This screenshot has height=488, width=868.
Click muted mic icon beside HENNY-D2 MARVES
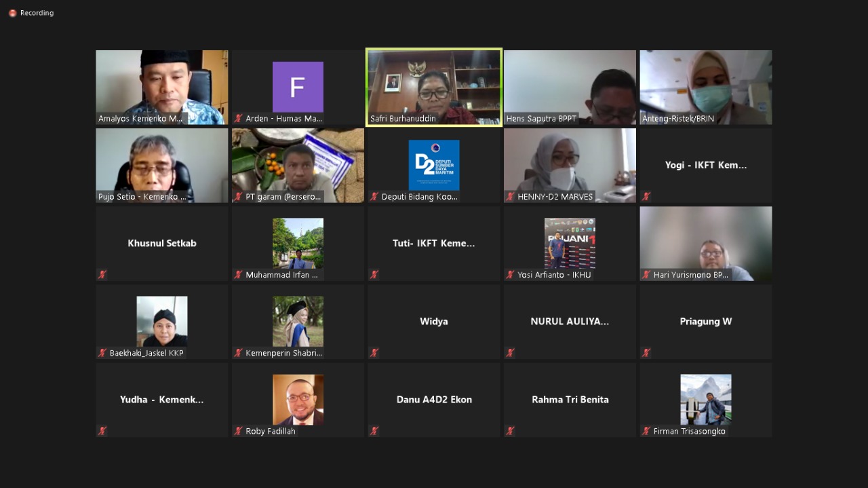pyautogui.click(x=510, y=197)
